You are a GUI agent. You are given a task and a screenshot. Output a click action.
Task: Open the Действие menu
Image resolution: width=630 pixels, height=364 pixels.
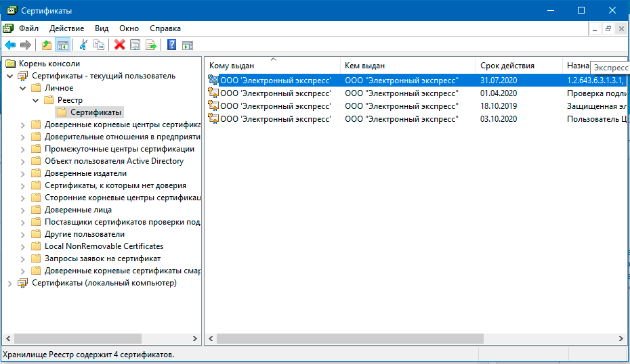coord(66,28)
